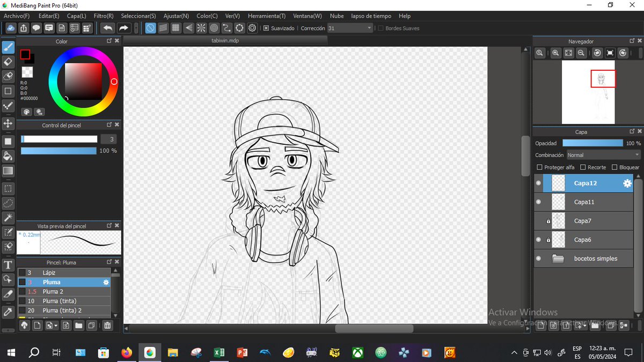Select the rectangular Selection tool
This screenshot has height=362, width=644.
pyautogui.click(x=8, y=189)
